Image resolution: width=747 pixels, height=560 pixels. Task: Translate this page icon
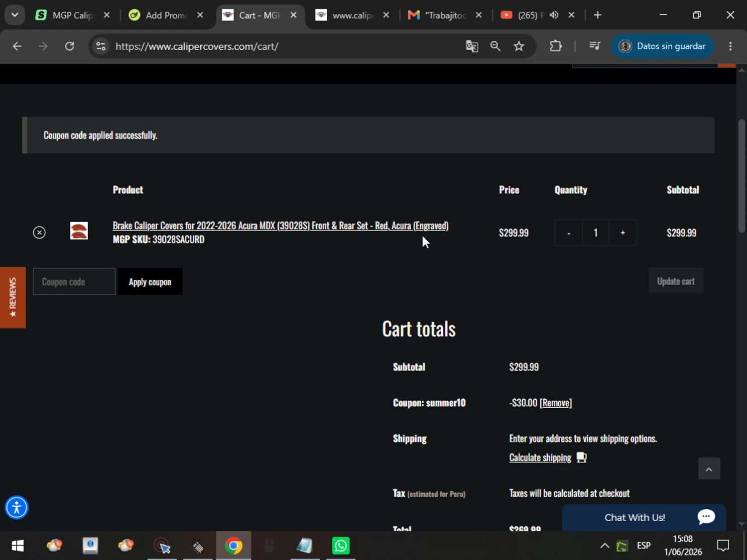472,46
